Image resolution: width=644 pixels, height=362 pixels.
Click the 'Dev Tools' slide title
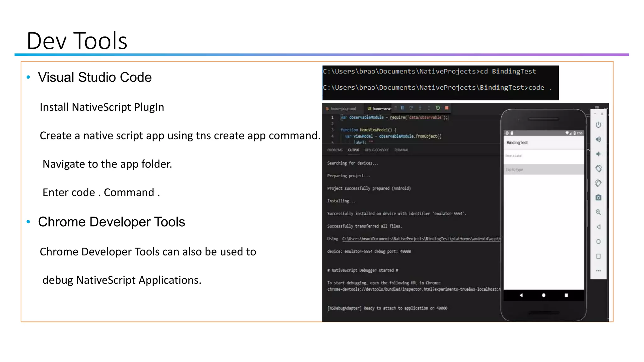point(77,41)
